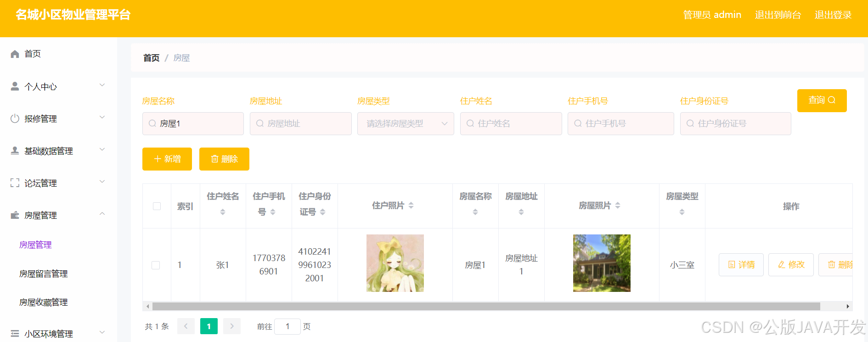
Task: Click the sort arrows for 住户姓名 column
Action: pyautogui.click(x=223, y=212)
